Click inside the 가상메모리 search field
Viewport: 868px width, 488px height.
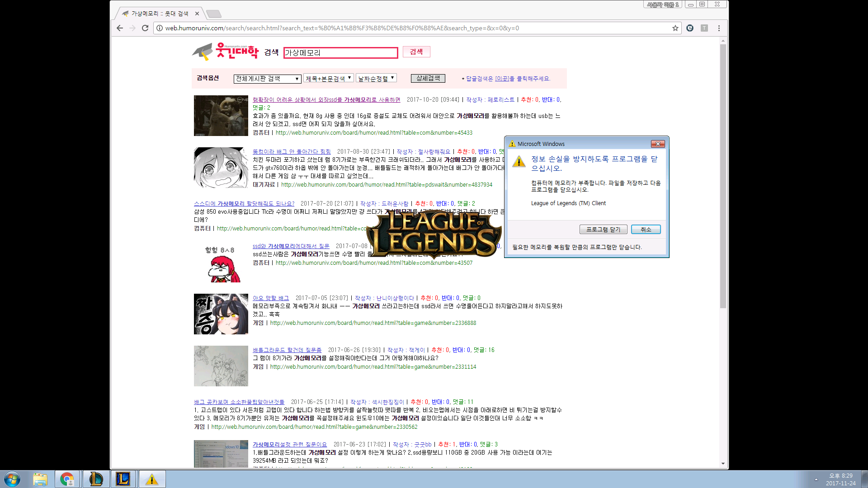click(340, 53)
